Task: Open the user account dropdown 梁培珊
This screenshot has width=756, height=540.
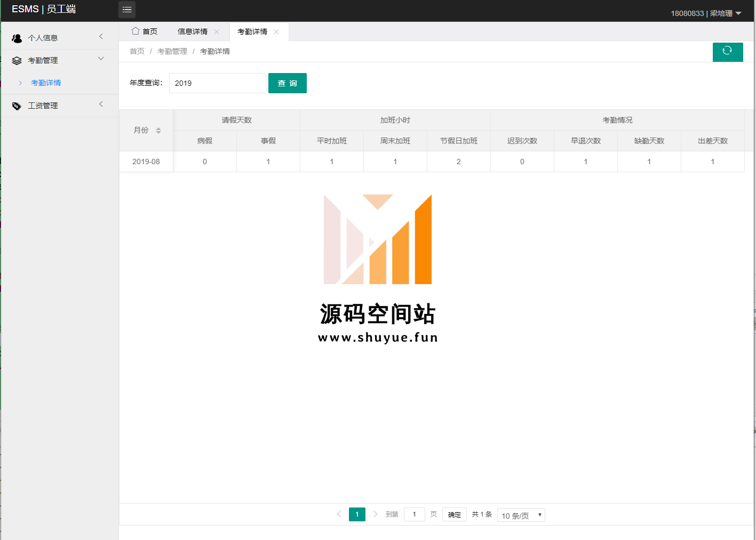Action: point(706,13)
